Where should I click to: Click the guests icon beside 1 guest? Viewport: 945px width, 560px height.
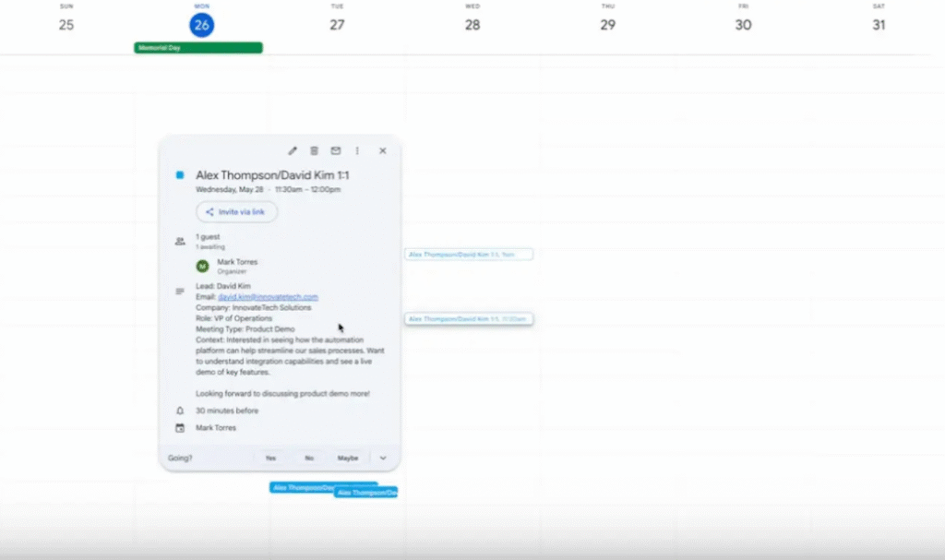[180, 241]
